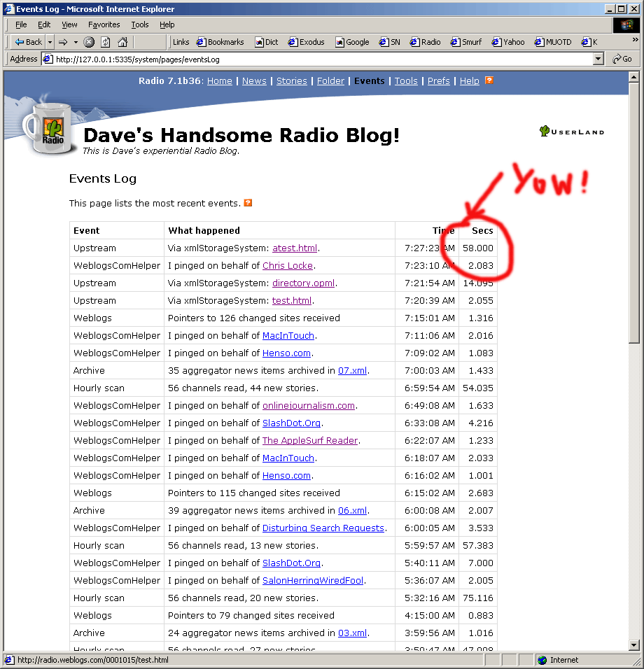Open the Favorites menu
Image resolution: width=644 pixels, height=669 pixels.
click(x=104, y=24)
